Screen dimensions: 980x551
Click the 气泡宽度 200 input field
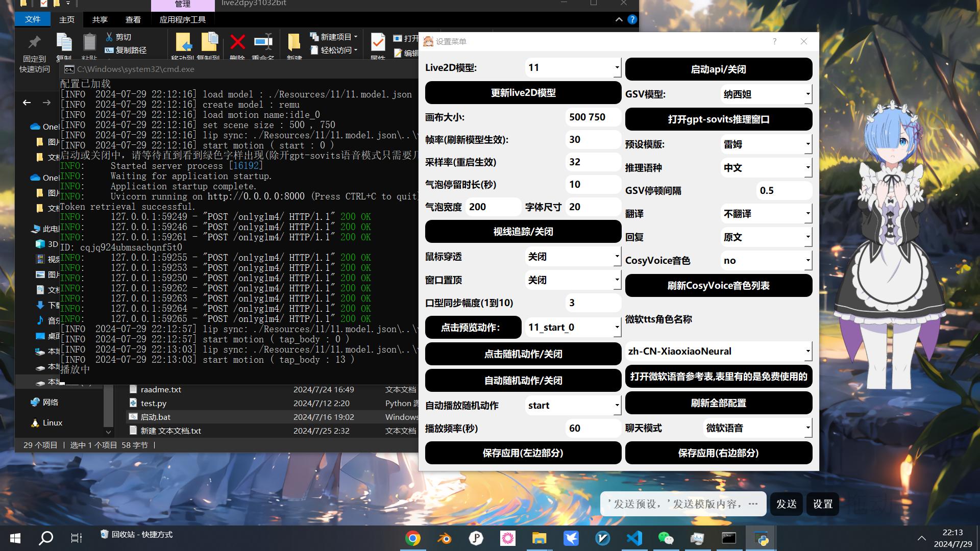(x=493, y=207)
